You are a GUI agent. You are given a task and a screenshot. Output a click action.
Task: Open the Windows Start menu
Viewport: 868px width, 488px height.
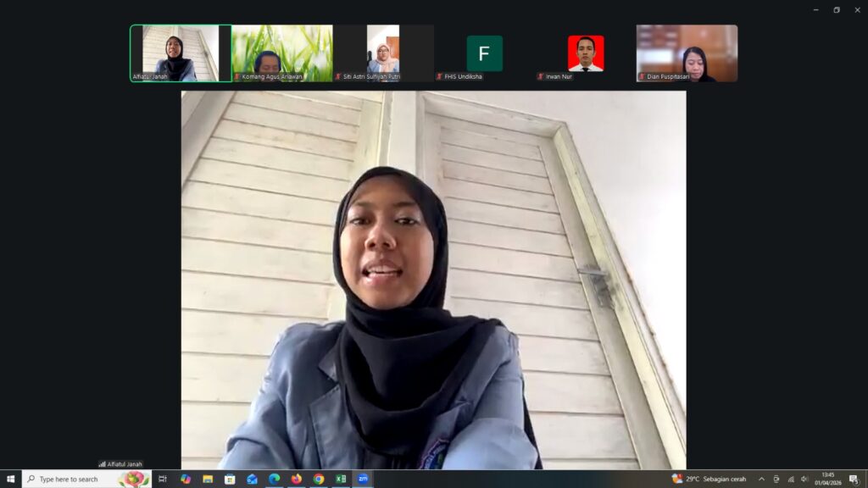tap(10, 479)
